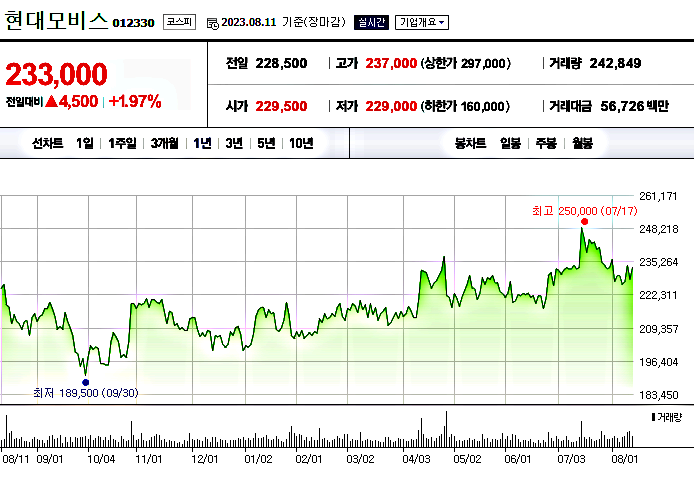This screenshot has height=479, width=694.
Task: Click the 2023.08.11 기준(장마감) date text
Action: click(283, 22)
